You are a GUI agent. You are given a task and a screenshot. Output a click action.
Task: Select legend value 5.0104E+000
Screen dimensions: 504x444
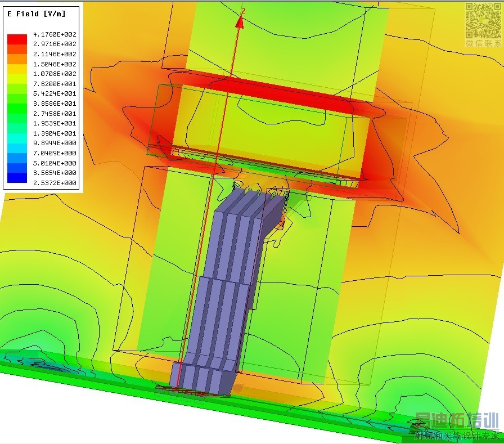click(x=55, y=163)
